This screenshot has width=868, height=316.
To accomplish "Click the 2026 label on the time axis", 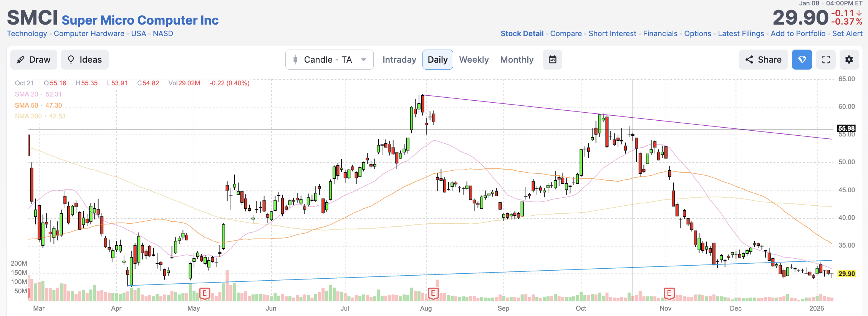I will 817,308.
